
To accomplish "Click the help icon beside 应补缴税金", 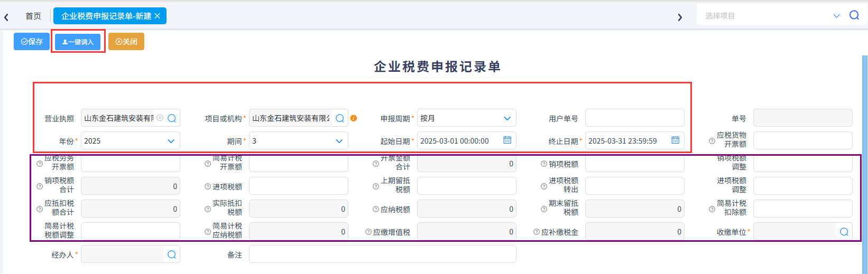I will [x=537, y=232].
